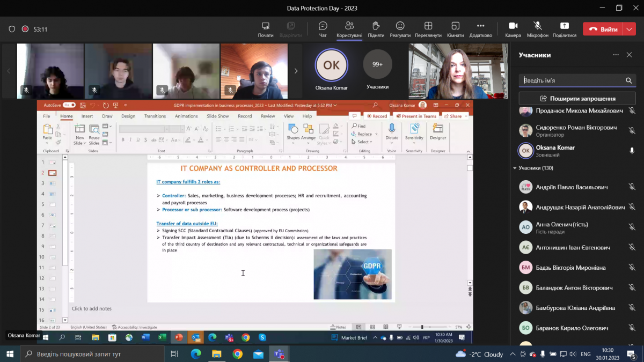Click the Windows Start button
The height and width of the screenshot is (362, 644).
tap(10, 354)
